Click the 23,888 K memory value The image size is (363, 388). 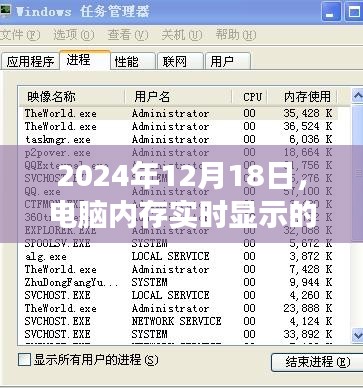[308, 308]
